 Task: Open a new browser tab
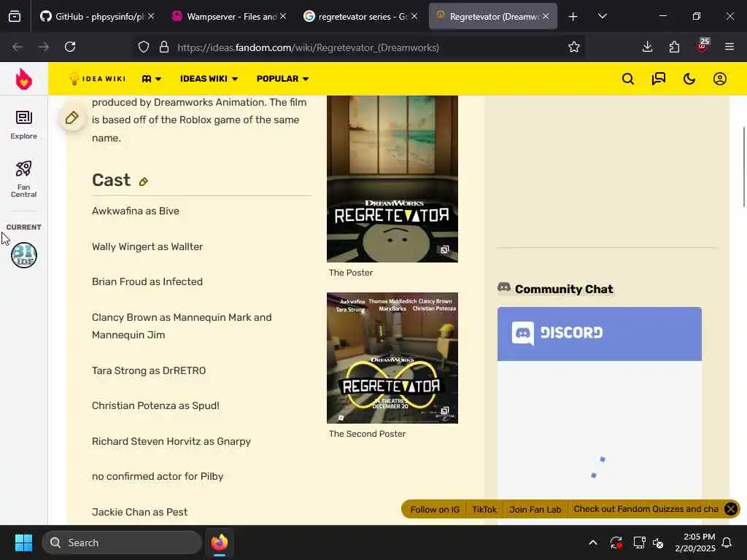pyautogui.click(x=573, y=17)
